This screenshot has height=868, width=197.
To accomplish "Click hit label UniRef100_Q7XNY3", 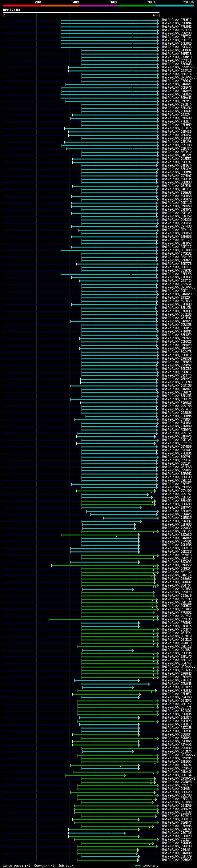I will pyautogui.click(x=176, y=57).
